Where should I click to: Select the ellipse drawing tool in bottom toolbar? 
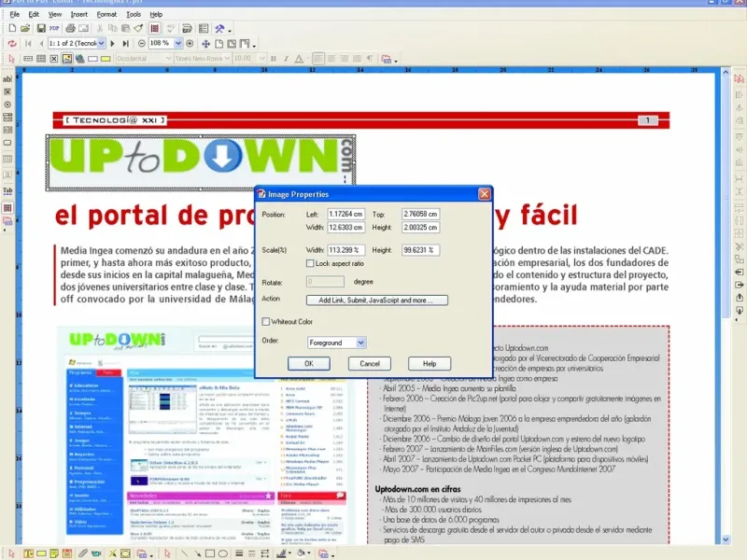[223, 553]
